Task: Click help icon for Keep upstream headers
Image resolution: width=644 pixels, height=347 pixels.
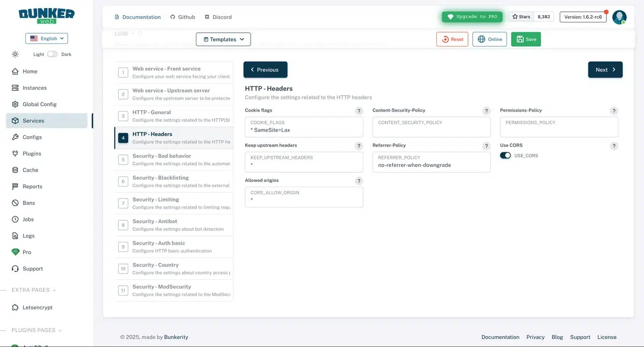Action: [359, 146]
